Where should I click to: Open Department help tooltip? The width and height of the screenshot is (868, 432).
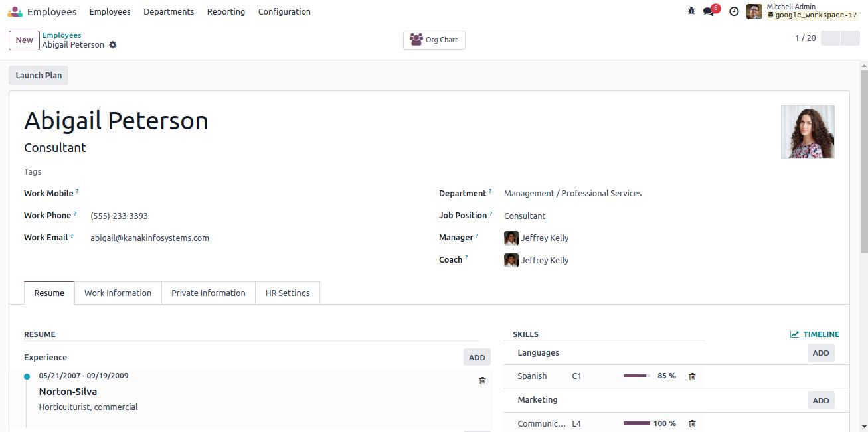pos(490,191)
